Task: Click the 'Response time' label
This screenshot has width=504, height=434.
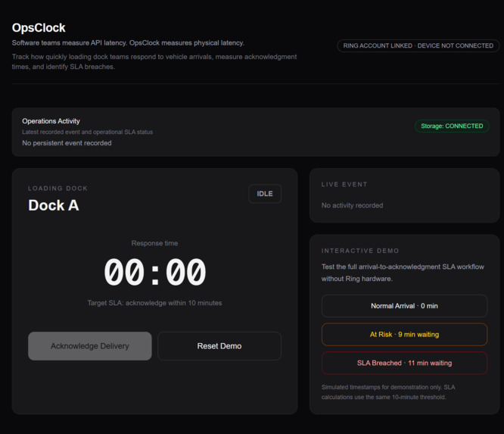Action: tap(154, 243)
